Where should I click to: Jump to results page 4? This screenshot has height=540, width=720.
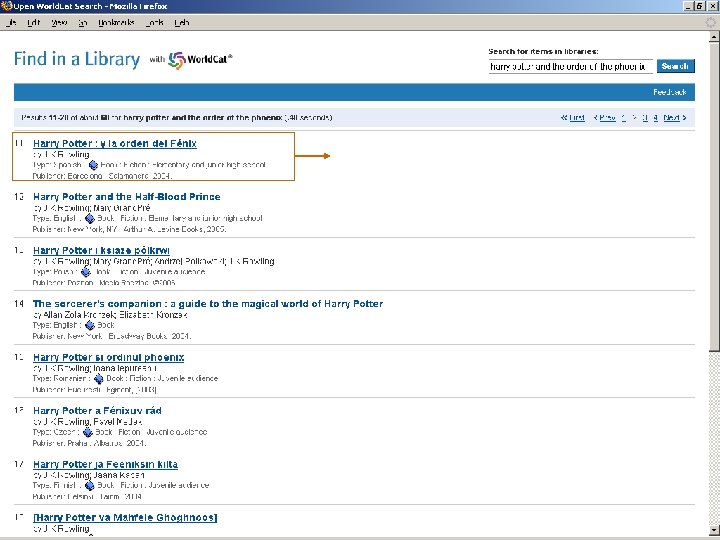tap(656, 118)
